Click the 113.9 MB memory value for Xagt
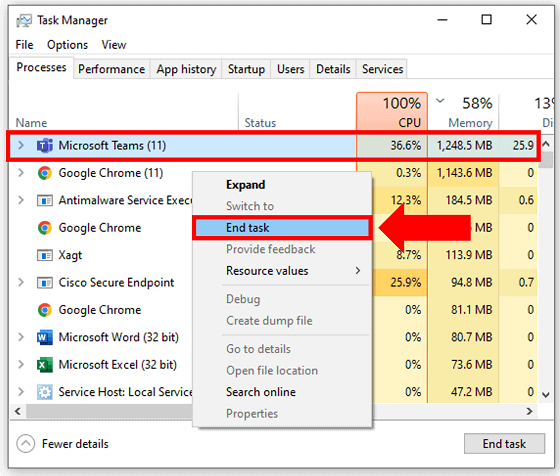The width and height of the screenshot is (560, 476). point(469,255)
